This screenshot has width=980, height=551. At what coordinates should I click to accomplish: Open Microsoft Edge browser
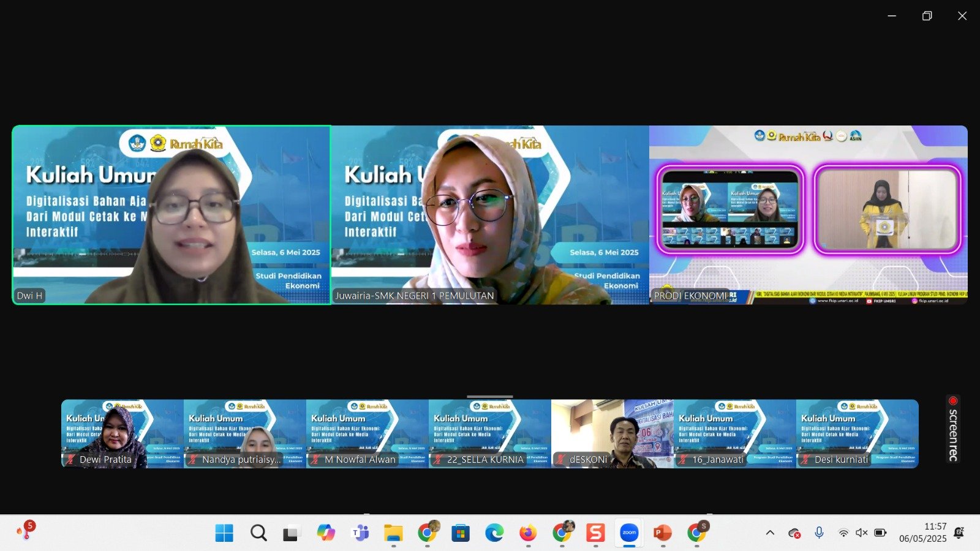tap(494, 533)
